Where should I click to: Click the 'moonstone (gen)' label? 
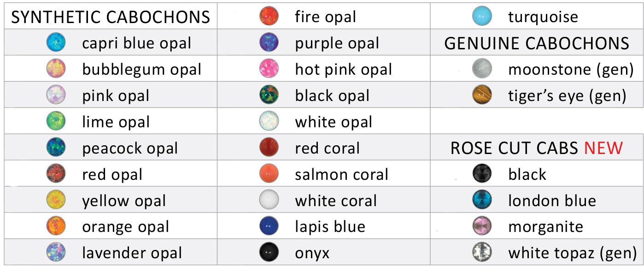coord(571,70)
